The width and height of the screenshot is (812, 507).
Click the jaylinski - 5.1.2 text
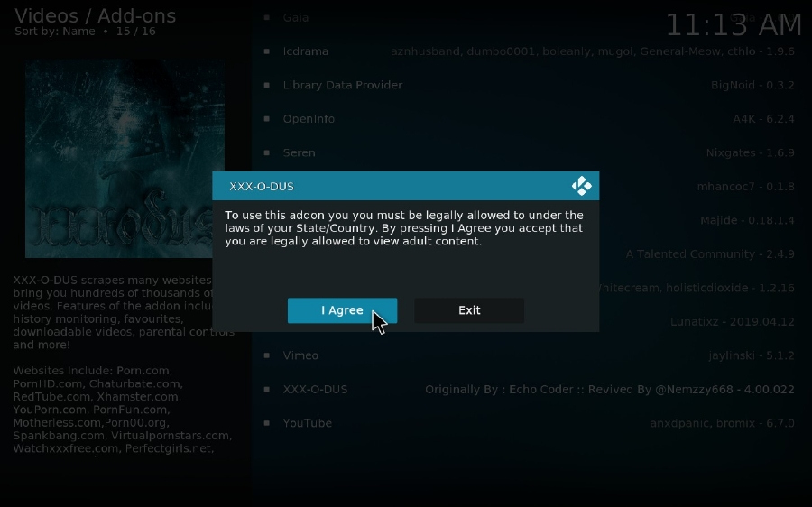pos(752,355)
